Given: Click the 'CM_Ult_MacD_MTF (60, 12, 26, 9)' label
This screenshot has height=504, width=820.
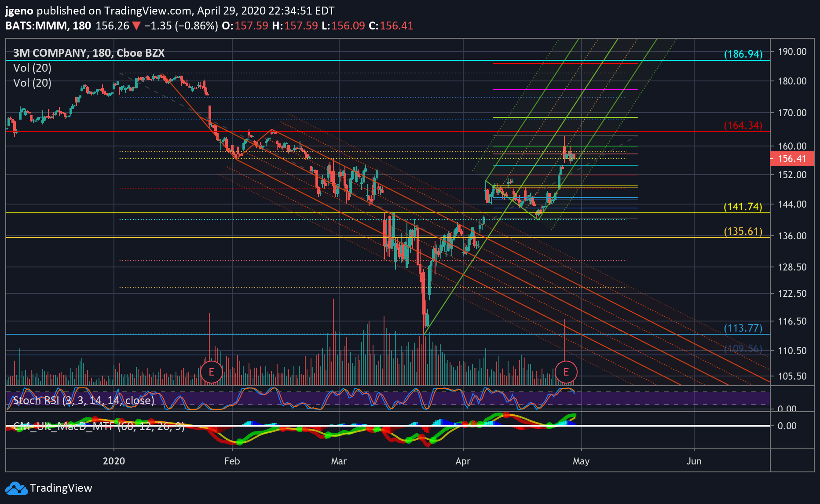Looking at the screenshot, I should 99,426.
